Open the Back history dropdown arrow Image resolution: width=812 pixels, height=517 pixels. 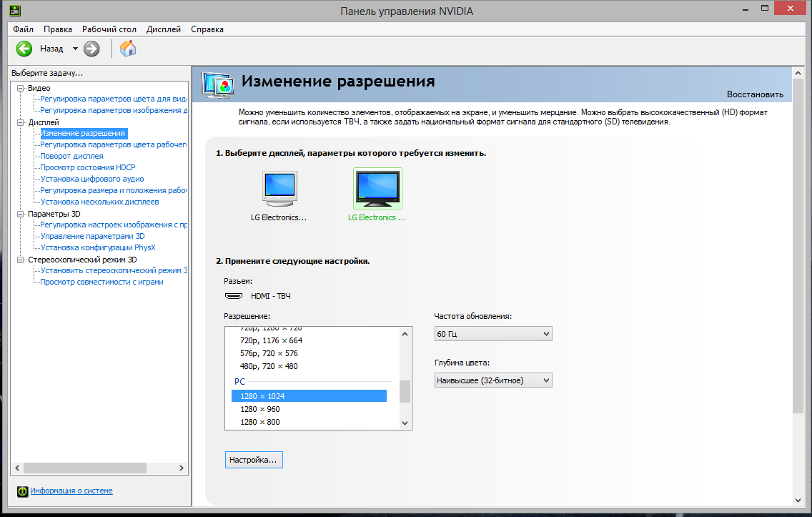coord(75,49)
